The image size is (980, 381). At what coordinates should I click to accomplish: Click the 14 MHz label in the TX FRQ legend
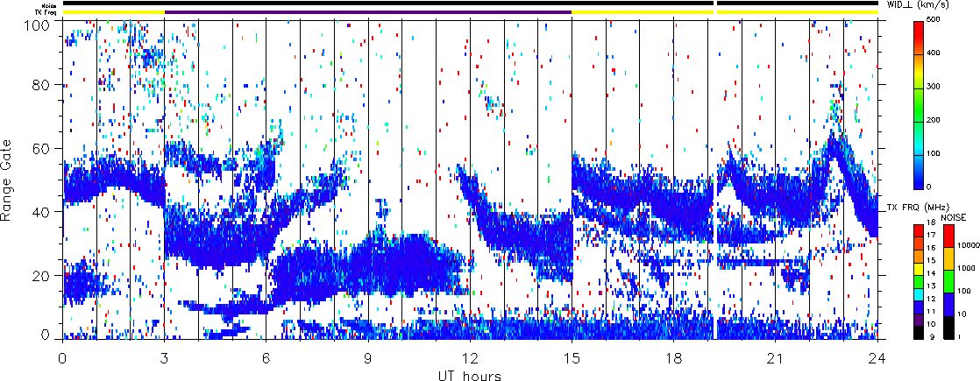click(932, 273)
